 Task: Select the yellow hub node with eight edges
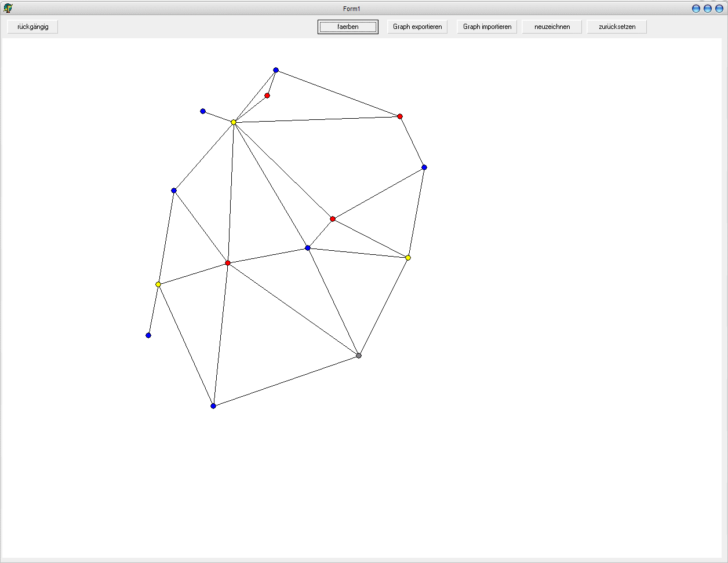[x=234, y=122]
